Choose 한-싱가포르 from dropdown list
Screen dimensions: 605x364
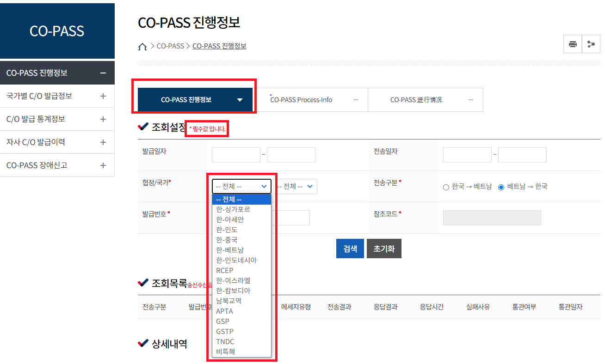tap(241, 209)
